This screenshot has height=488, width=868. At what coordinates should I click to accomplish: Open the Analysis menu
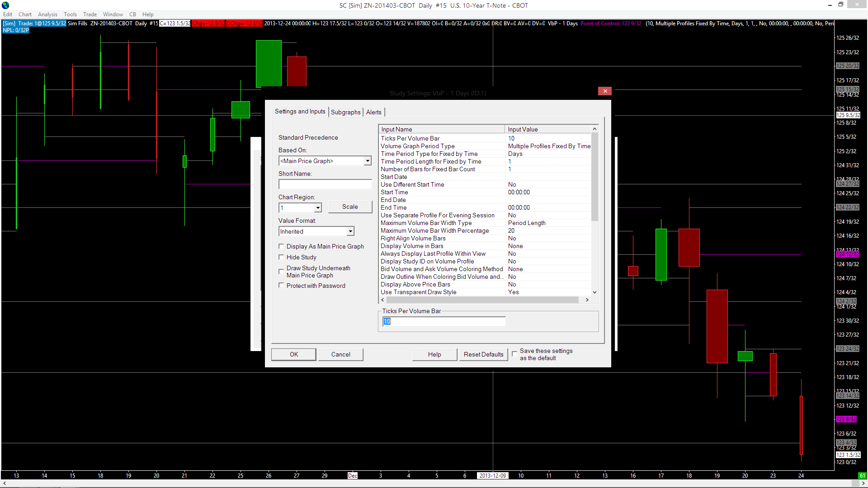coord(47,14)
